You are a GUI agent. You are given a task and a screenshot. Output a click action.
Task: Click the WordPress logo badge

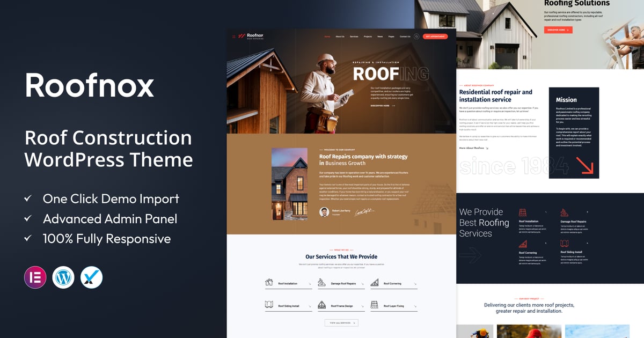point(63,277)
